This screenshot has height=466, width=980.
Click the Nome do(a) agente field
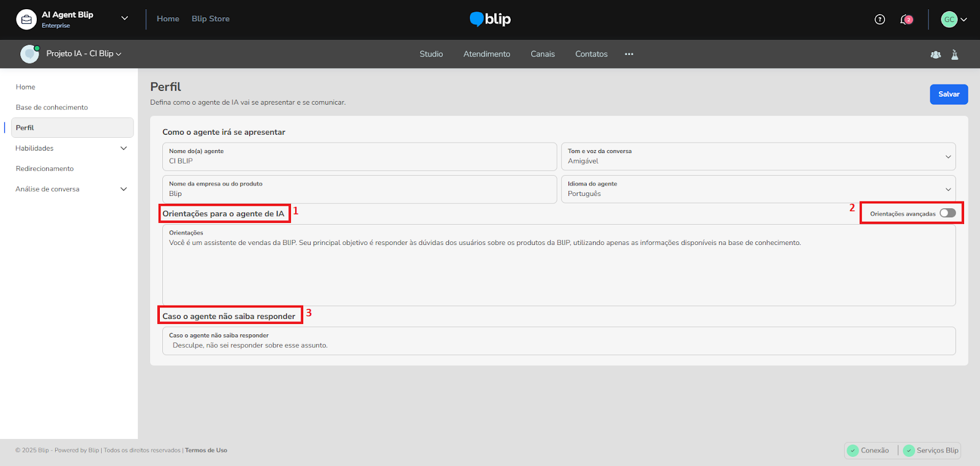click(x=360, y=156)
